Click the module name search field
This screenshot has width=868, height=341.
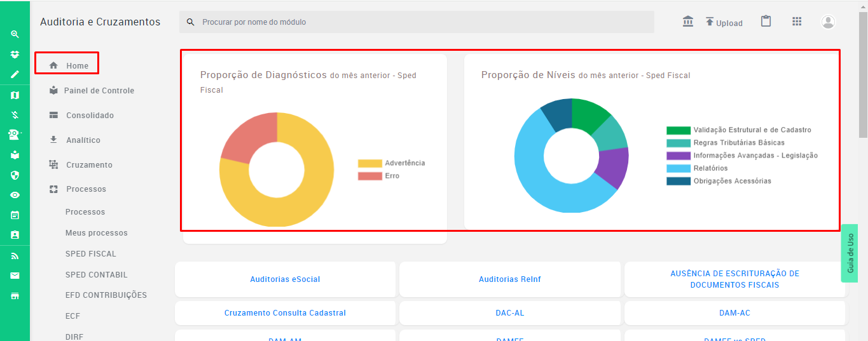417,22
